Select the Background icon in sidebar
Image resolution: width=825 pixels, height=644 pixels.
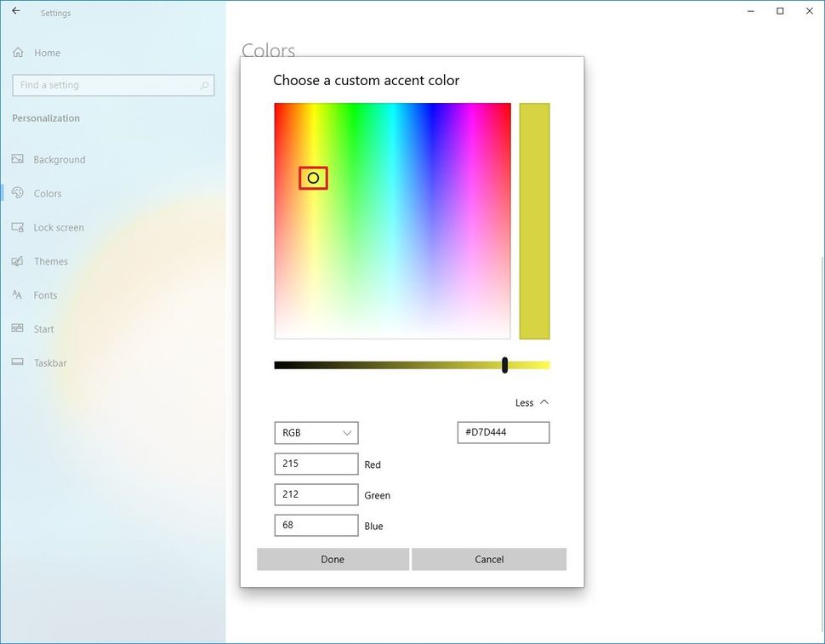click(18, 159)
